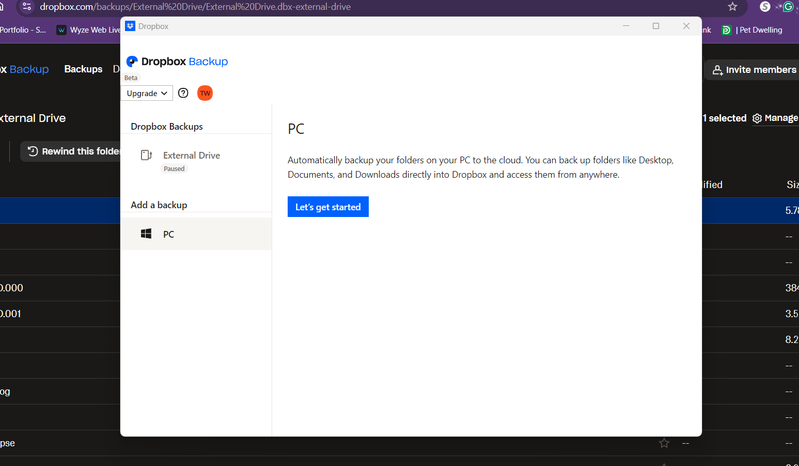Click Rewind this folder button
Screen dimensions: 799x466
tap(72, 151)
